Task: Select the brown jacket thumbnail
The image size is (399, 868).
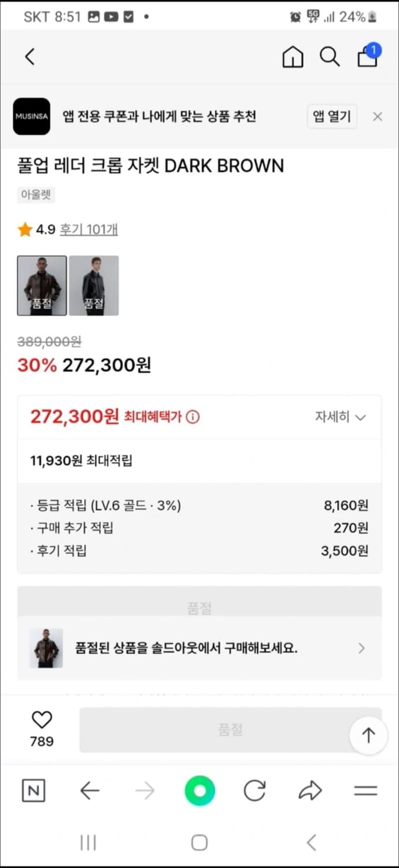Action: 42,285
